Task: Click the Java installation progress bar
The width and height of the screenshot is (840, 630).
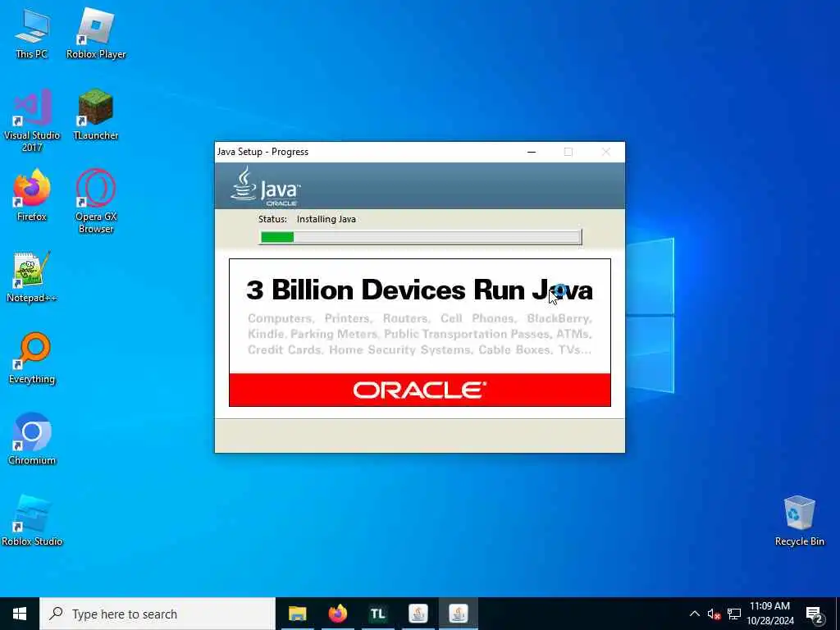Action: click(x=421, y=237)
